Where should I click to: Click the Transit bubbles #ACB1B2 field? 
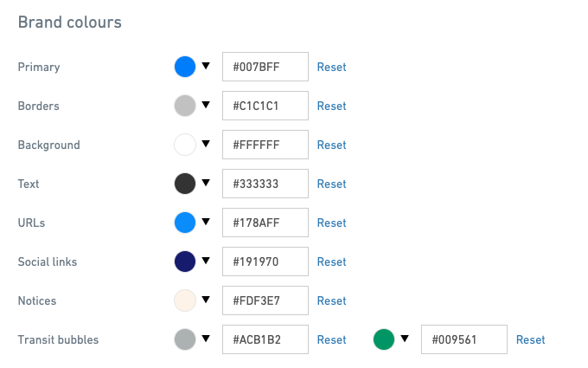click(x=265, y=339)
